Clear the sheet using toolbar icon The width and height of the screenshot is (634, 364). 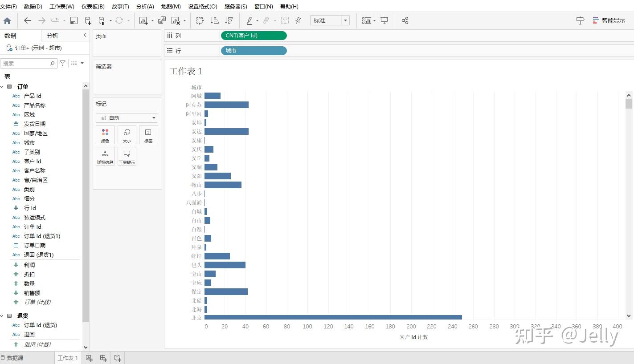(176, 20)
